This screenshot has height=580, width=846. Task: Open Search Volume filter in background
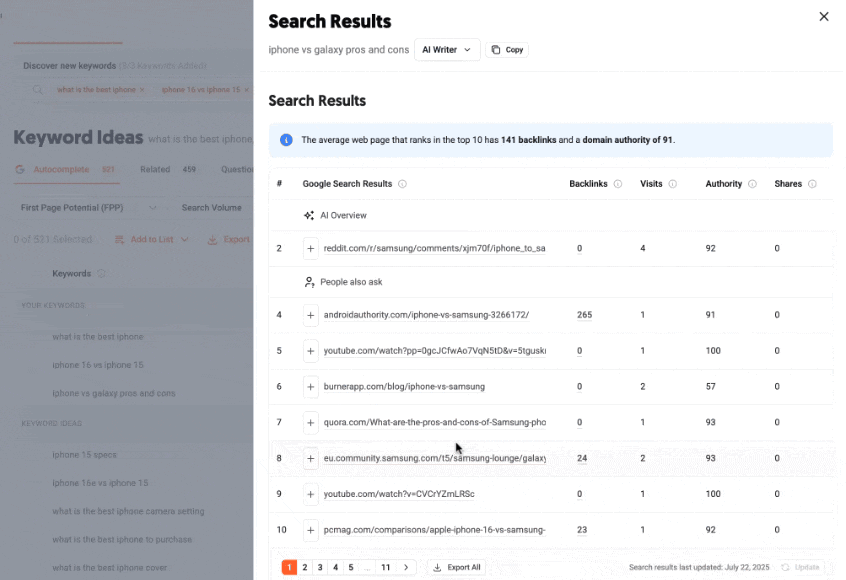[x=212, y=208]
